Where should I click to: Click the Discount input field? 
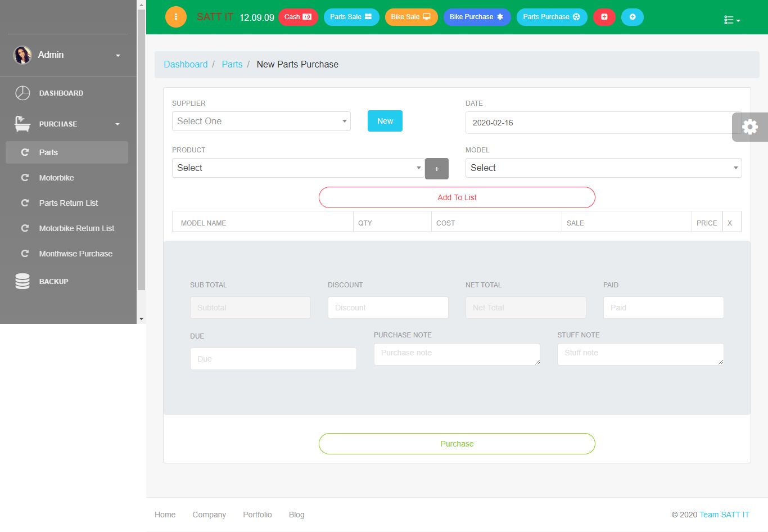pyautogui.click(x=388, y=308)
